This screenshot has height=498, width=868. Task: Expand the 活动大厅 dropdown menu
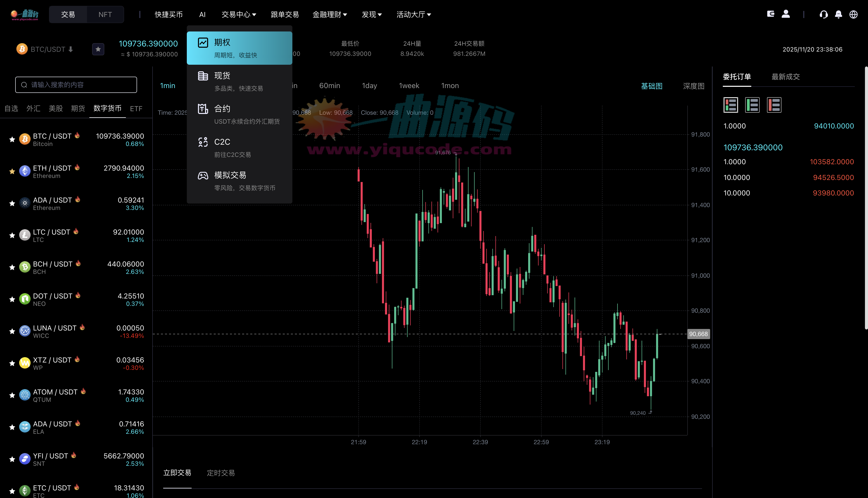tap(413, 14)
